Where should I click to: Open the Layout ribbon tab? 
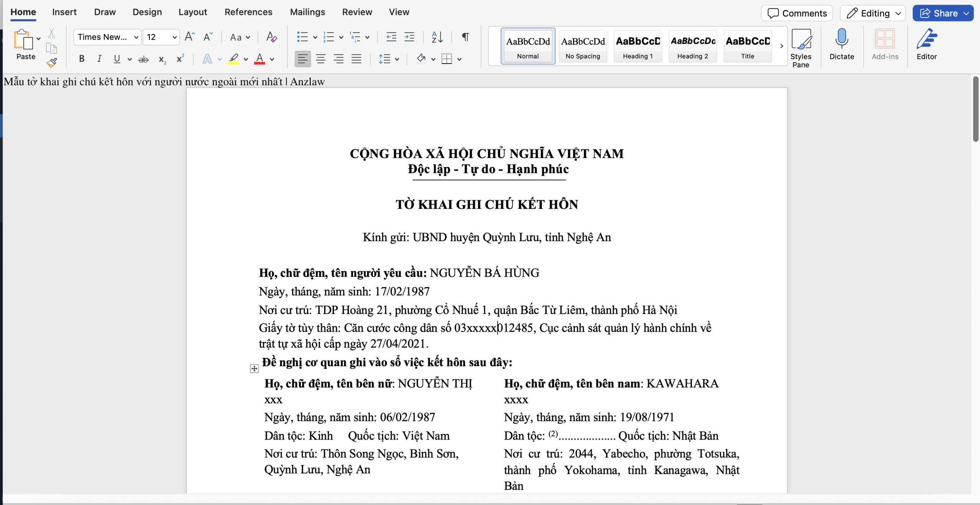193,12
